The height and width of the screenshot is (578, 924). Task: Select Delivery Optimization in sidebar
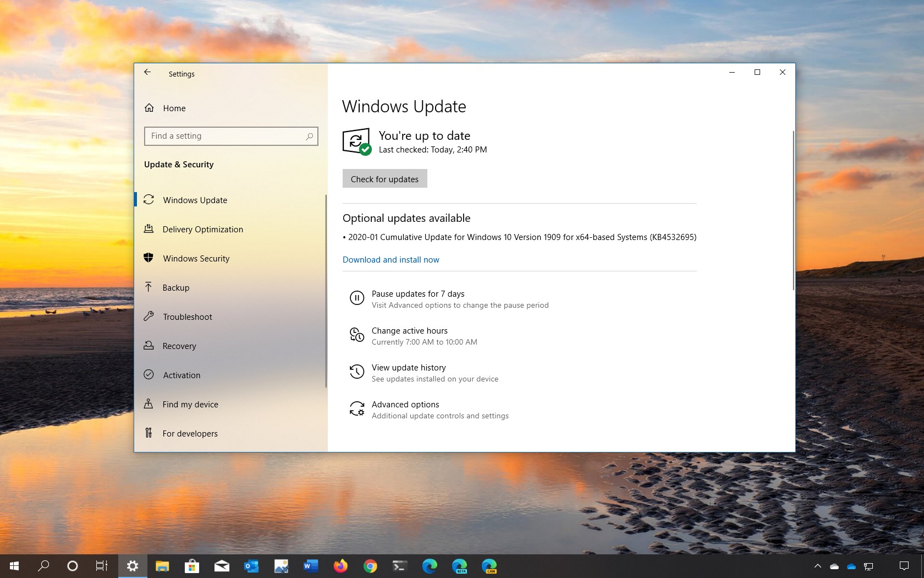[230, 229]
